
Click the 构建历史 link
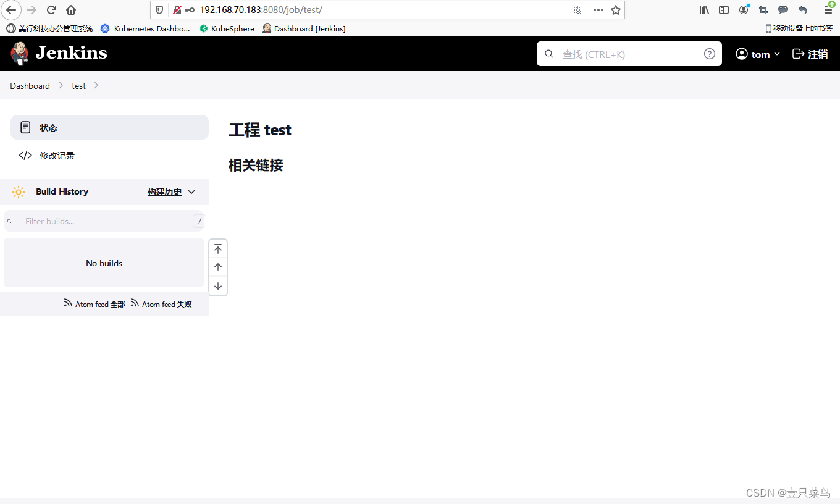(164, 192)
